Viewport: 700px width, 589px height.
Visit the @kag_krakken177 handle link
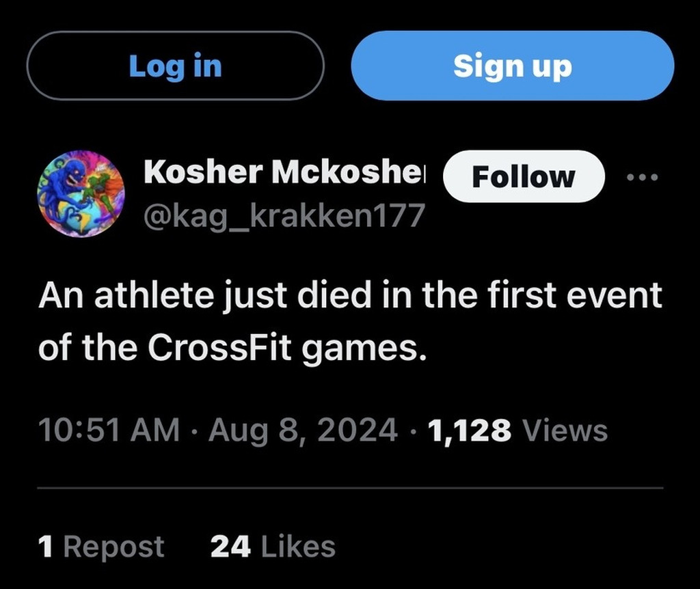(284, 215)
